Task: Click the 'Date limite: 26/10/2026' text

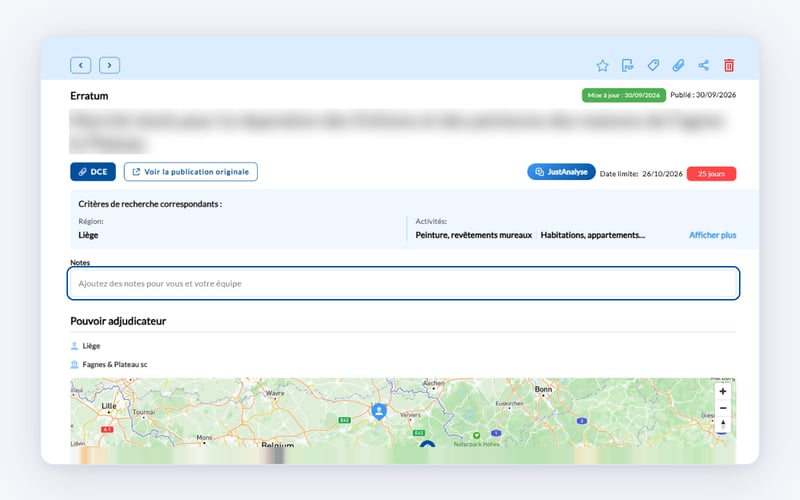Action: (641, 174)
